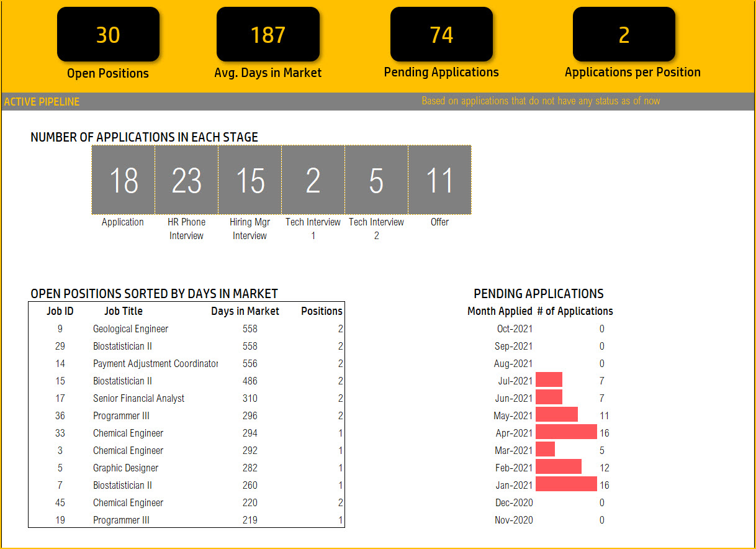
Task: Click Senior Financial Analyst job title
Action: (x=138, y=398)
